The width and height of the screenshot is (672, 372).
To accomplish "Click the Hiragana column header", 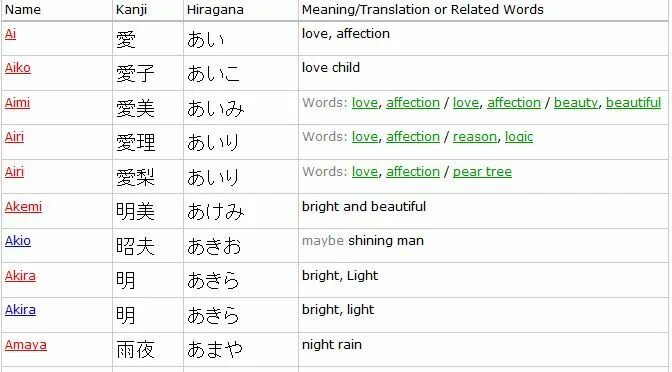I will pyautogui.click(x=215, y=9).
